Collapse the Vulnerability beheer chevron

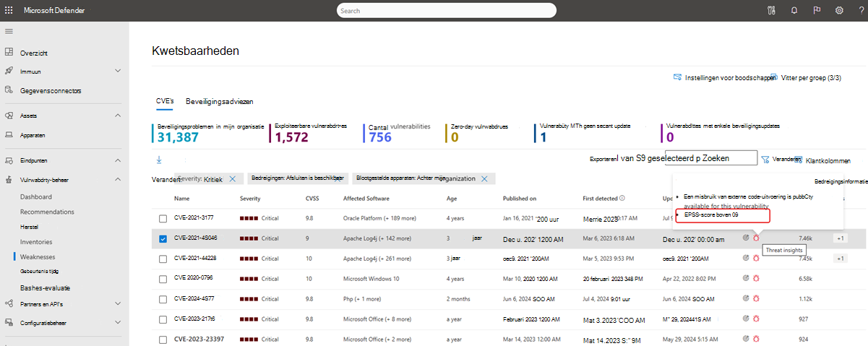click(x=118, y=179)
